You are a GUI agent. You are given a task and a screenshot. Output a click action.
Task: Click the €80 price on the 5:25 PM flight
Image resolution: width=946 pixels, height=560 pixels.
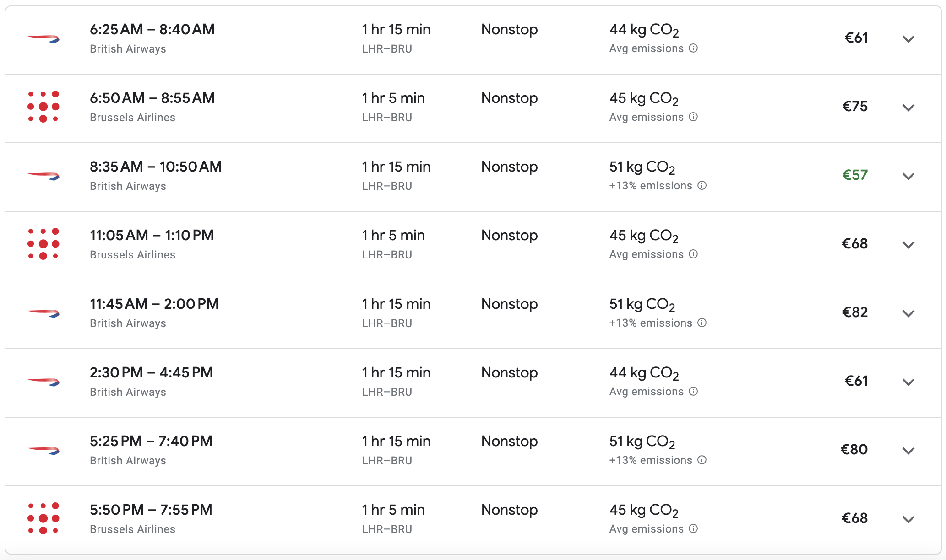tap(854, 449)
